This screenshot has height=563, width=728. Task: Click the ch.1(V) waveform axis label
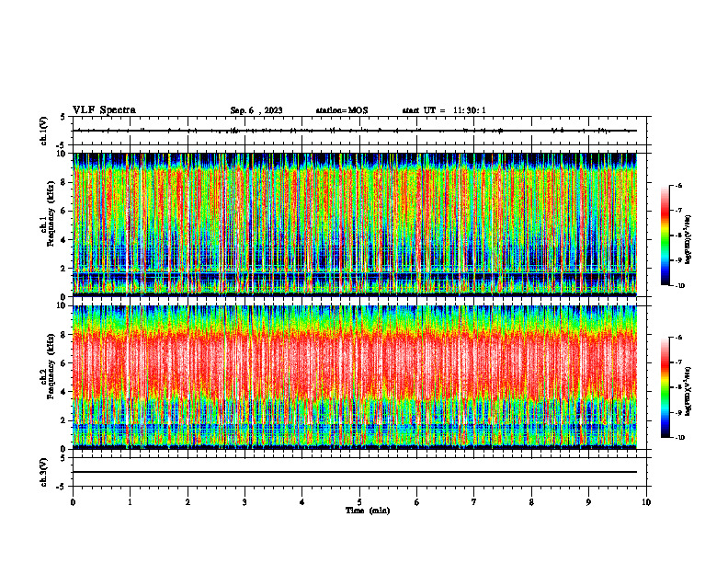(x=44, y=131)
